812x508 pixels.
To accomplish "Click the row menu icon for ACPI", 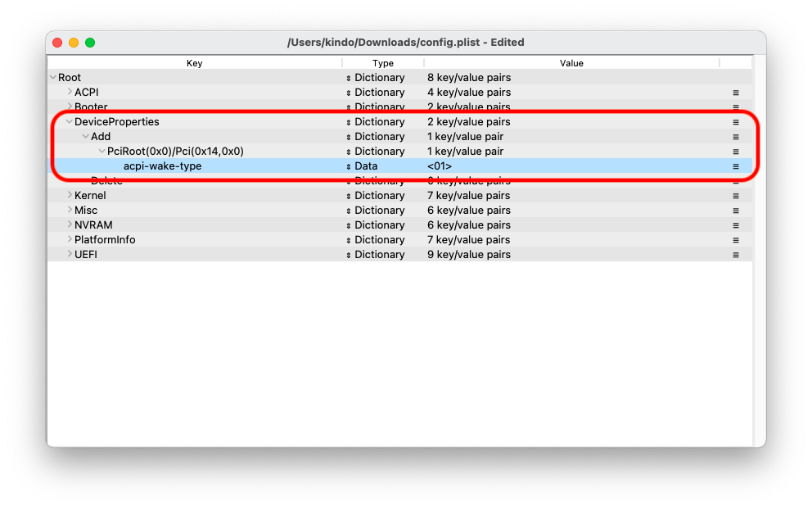I will click(x=735, y=93).
